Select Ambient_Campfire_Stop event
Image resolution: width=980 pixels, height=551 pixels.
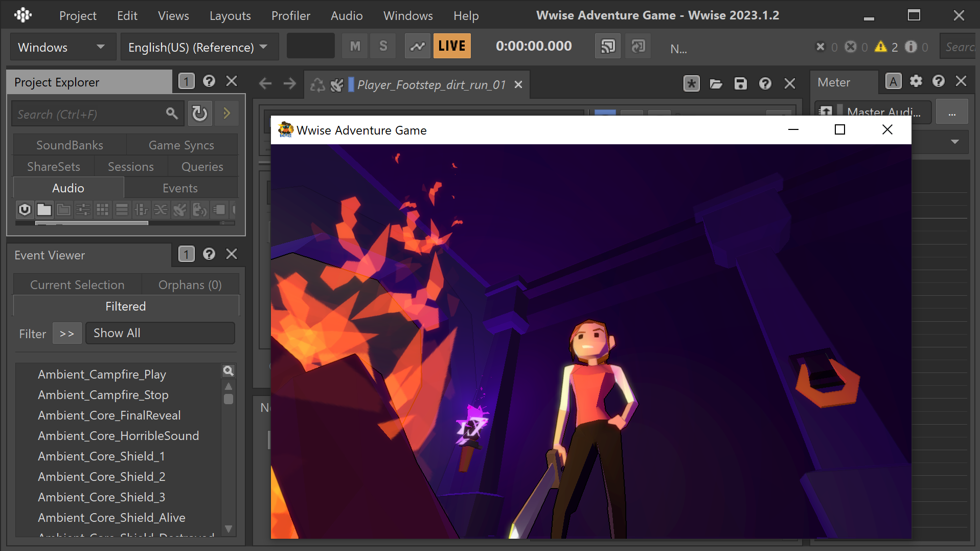[x=103, y=395]
